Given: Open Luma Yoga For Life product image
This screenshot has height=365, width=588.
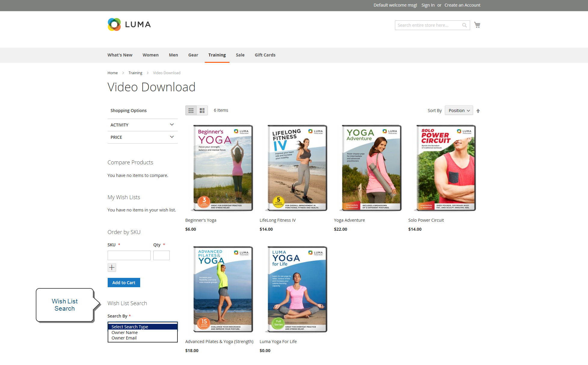Looking at the screenshot, I should 297,290.
